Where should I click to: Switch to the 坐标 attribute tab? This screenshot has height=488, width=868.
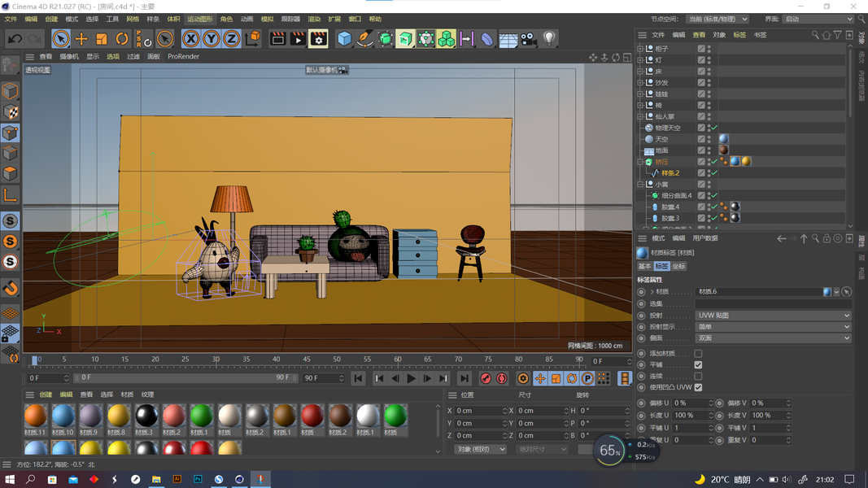(678, 266)
